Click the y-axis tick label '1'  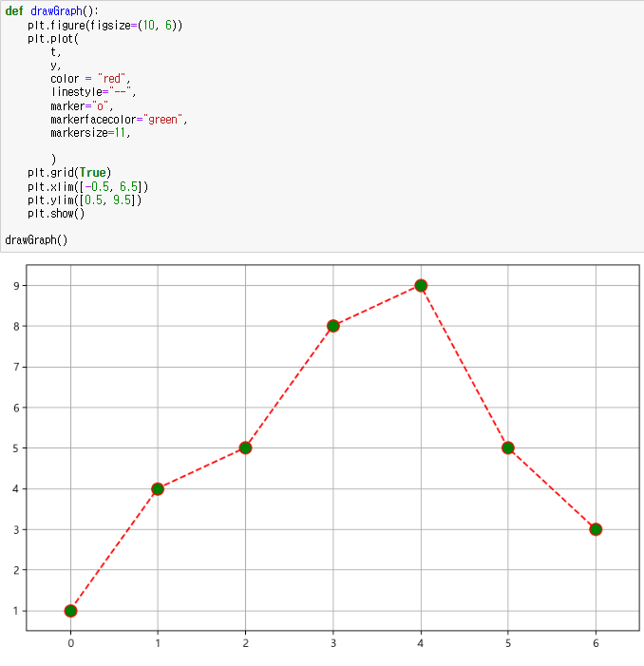tap(16, 611)
